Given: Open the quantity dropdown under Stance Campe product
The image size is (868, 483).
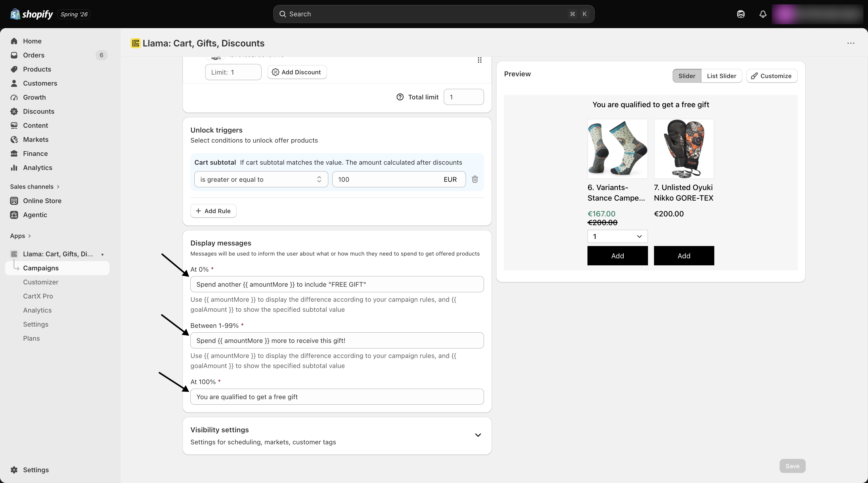Looking at the screenshot, I should click(x=617, y=236).
